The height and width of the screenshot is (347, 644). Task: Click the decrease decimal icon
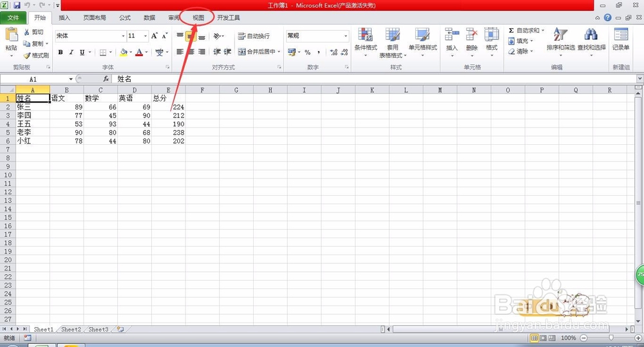pyautogui.click(x=344, y=52)
